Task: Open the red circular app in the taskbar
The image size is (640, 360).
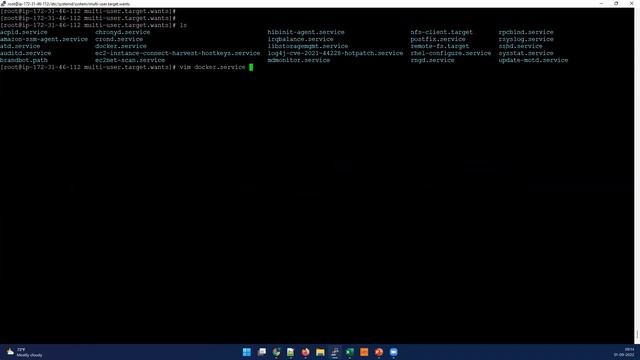Action: tap(379, 352)
